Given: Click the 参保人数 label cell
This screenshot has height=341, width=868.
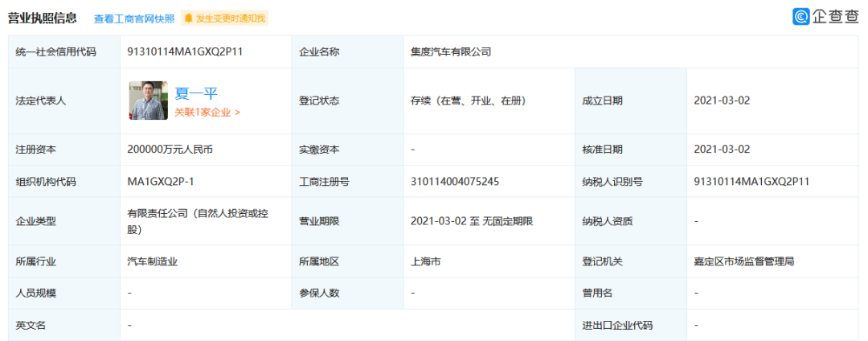Looking at the screenshot, I should click(x=347, y=293).
